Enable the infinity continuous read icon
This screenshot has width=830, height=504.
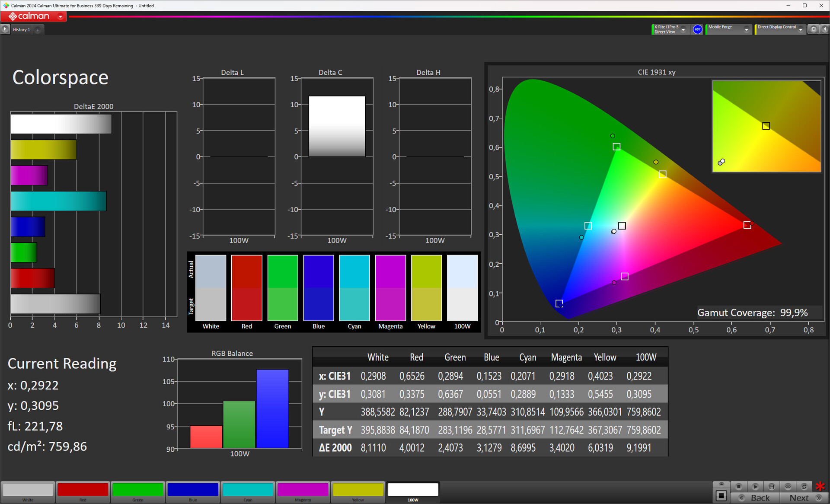(x=788, y=486)
